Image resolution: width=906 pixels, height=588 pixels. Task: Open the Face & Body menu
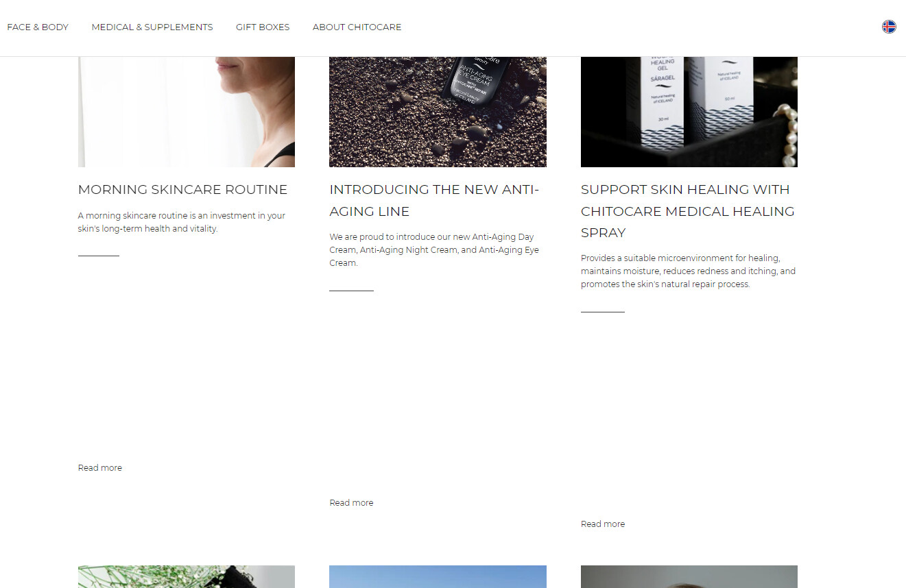pyautogui.click(x=38, y=27)
